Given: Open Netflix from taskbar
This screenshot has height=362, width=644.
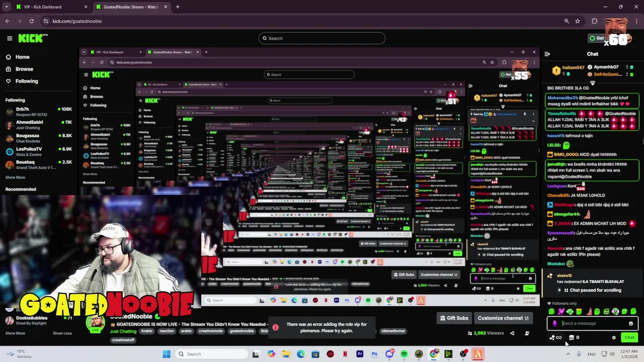Looking at the screenshot, I should pyautogui.click(x=345, y=354).
